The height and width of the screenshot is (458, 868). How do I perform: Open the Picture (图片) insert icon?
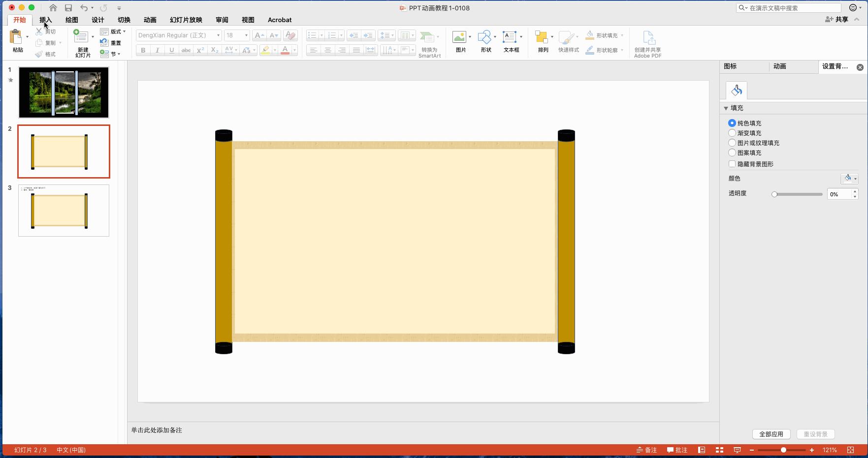coord(459,37)
